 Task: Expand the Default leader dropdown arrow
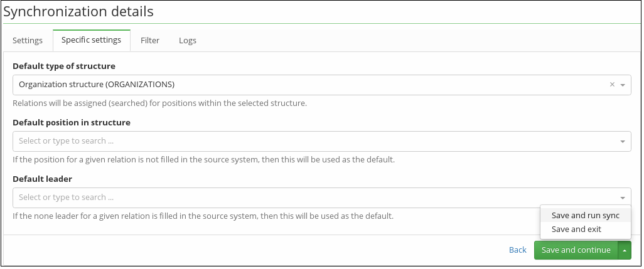pyautogui.click(x=623, y=198)
